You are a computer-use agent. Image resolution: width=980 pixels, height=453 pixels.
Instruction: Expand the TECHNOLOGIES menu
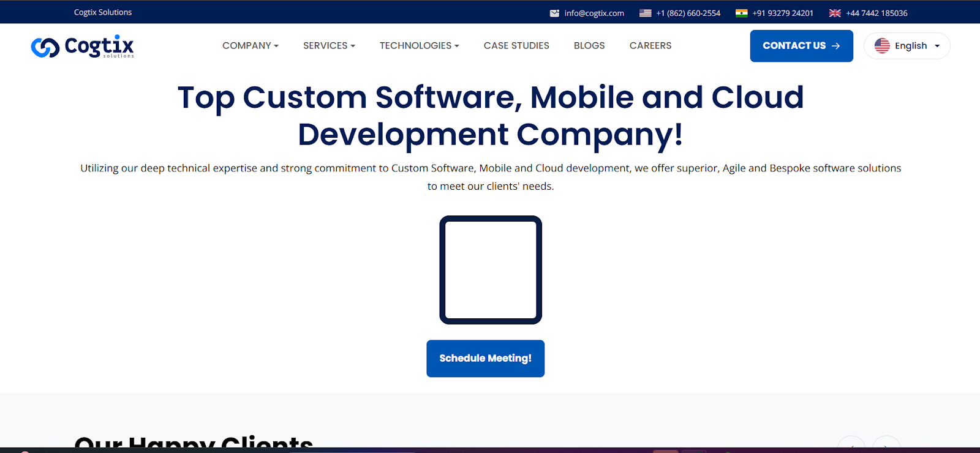click(419, 45)
